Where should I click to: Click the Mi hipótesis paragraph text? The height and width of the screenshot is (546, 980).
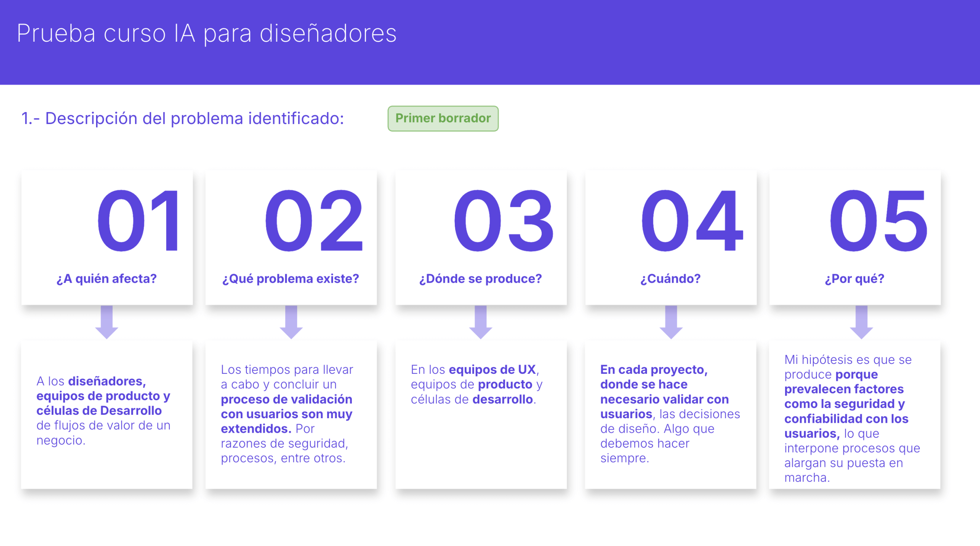click(851, 418)
